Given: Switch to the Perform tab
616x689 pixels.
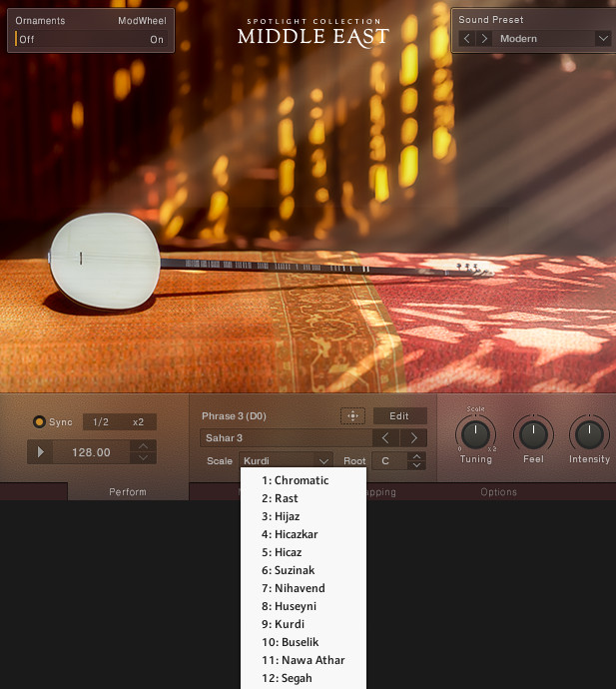Looking at the screenshot, I should coord(128,491).
